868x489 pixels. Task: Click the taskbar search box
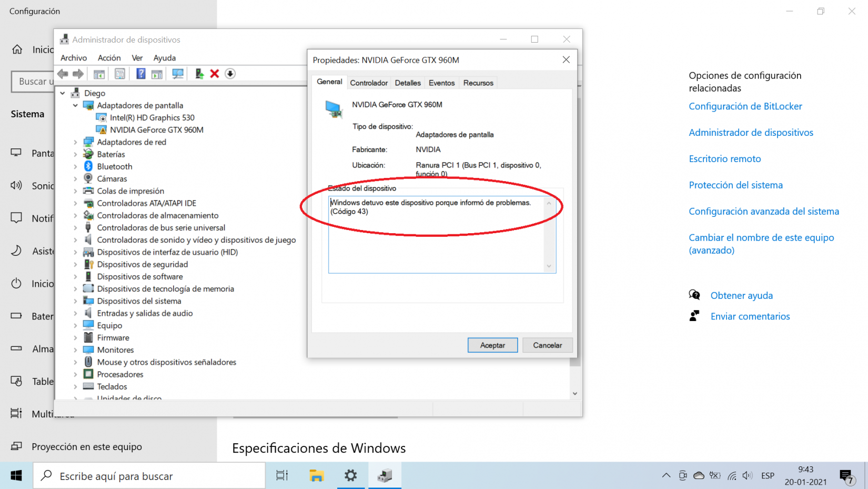[149, 476]
